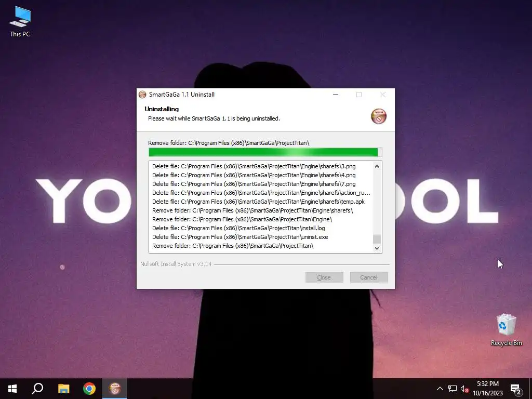Screen dimensions: 532x399
Task: Open taskbar search magnifier
Action: pyautogui.click(x=37, y=389)
